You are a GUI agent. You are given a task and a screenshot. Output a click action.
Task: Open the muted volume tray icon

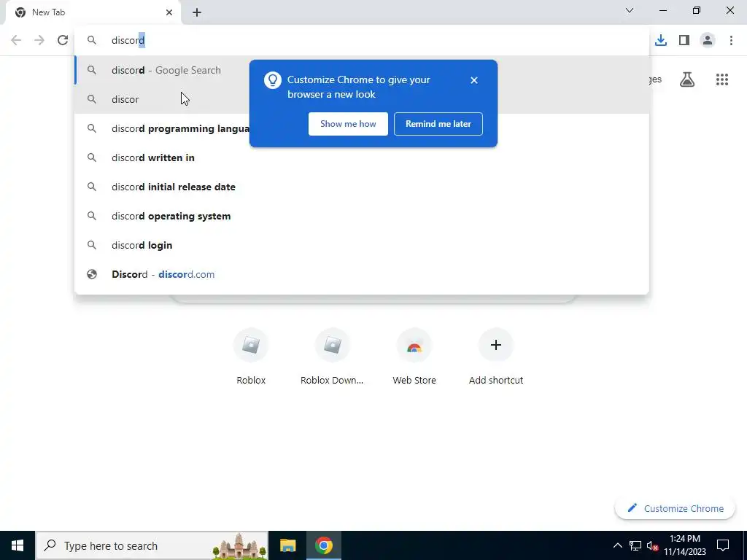(652, 545)
